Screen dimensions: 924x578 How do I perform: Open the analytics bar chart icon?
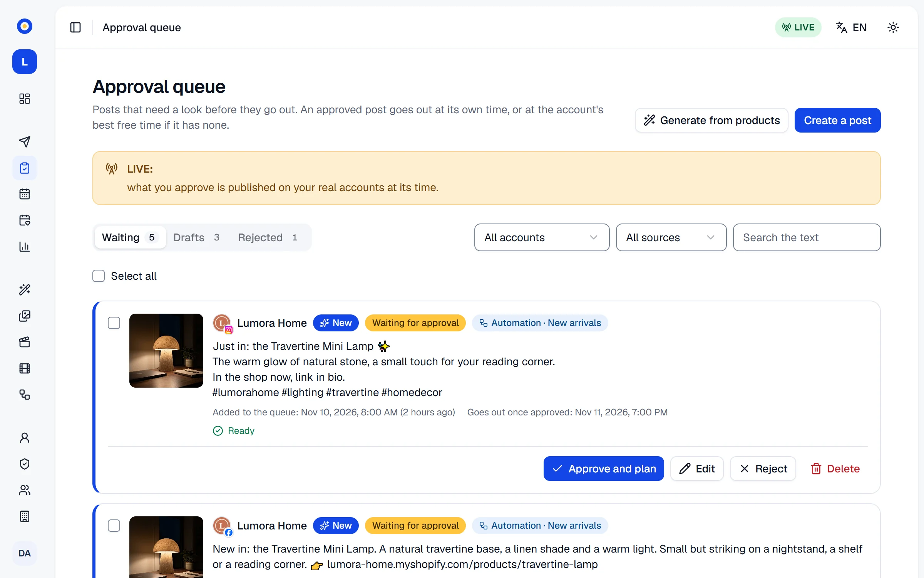[x=25, y=246]
